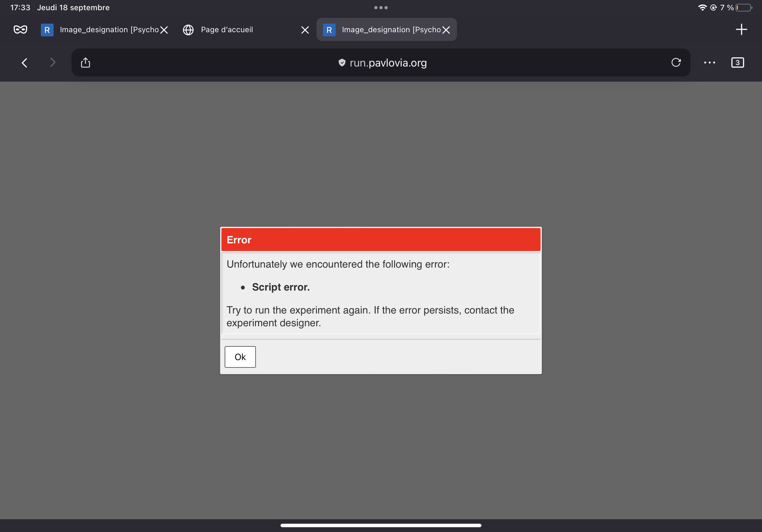The image size is (762, 532).
Task: Close the active Image_designation tab
Action: click(x=446, y=30)
